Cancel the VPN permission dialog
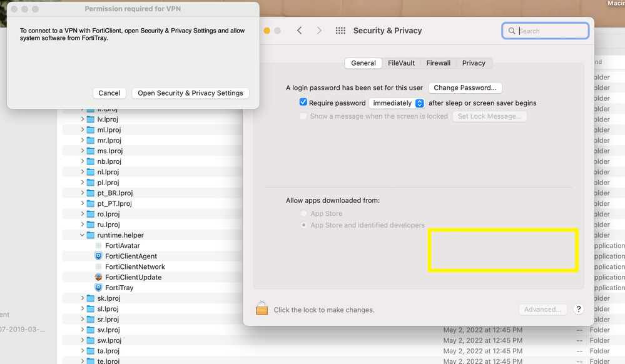This screenshot has height=364, width=625. [109, 93]
